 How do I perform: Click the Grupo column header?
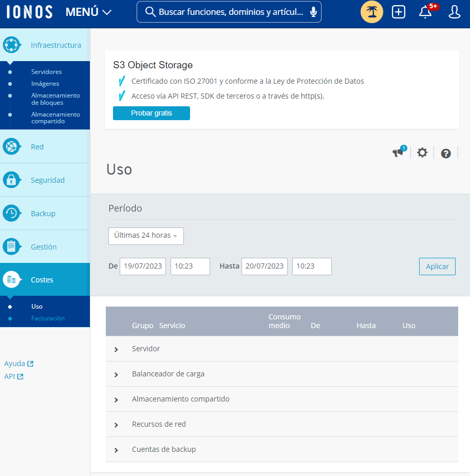(142, 326)
